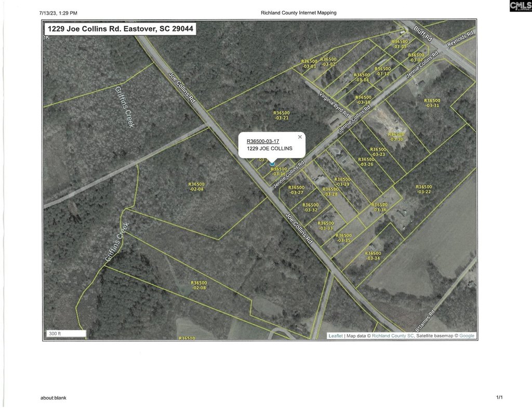
Task: Click the 300 ft scale bar
Action: pos(65,334)
